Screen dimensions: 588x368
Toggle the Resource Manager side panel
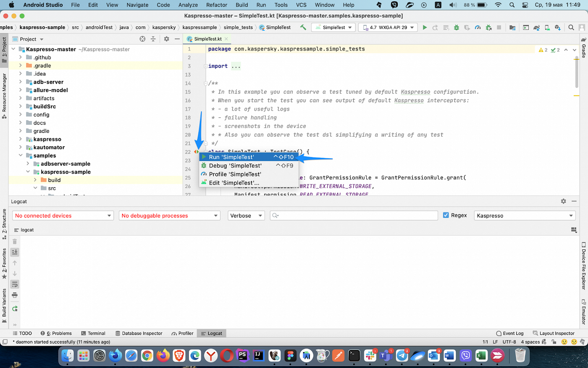[x=4, y=96]
